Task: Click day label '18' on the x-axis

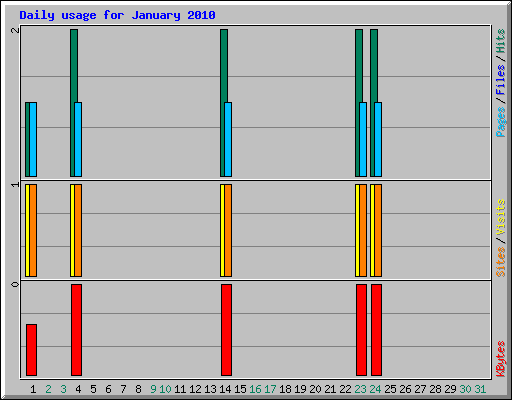Action: point(285,389)
